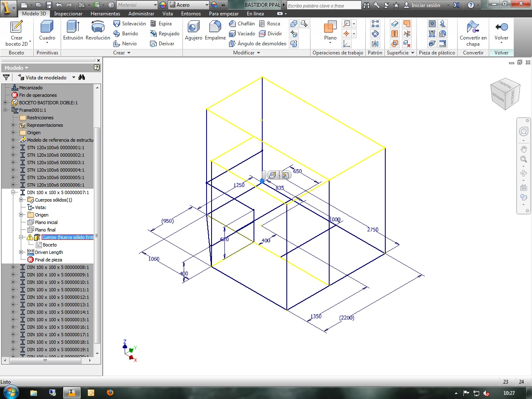Open the navigation wheel in the navigation bar
Screen dimensions: 532x399
[x=524, y=131]
